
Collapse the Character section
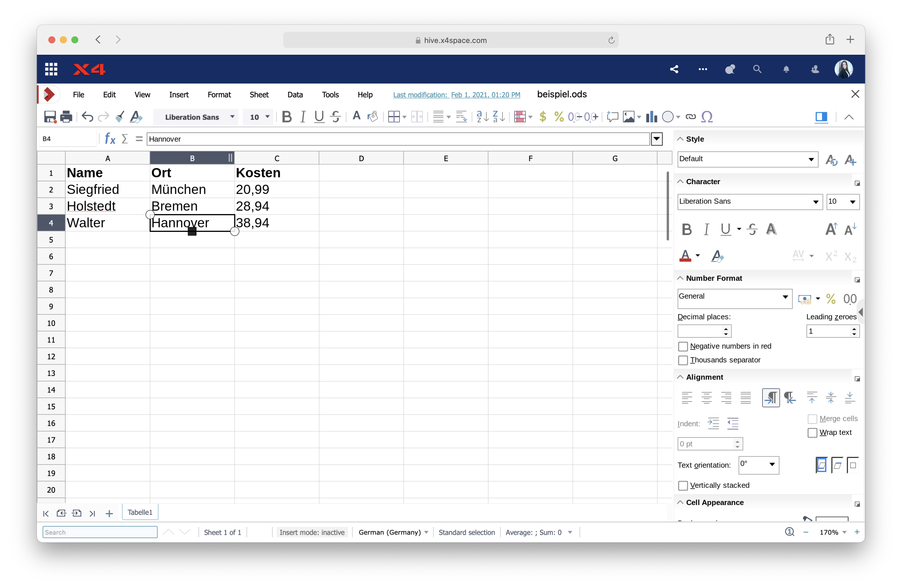click(x=681, y=182)
